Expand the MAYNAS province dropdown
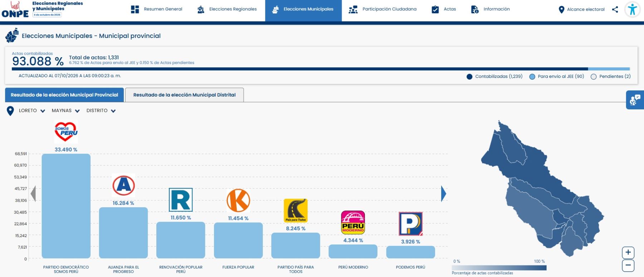 (x=66, y=111)
